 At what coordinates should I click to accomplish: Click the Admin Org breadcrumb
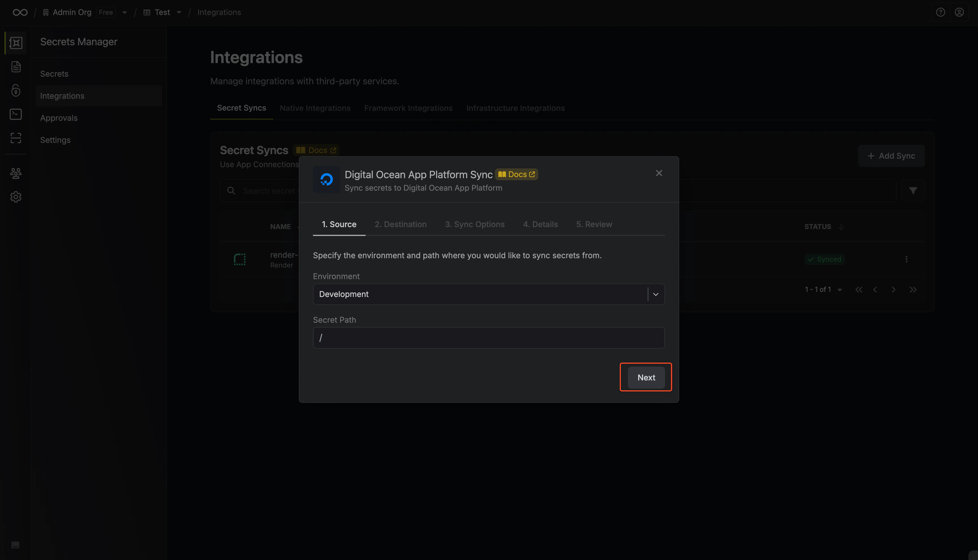tap(72, 12)
